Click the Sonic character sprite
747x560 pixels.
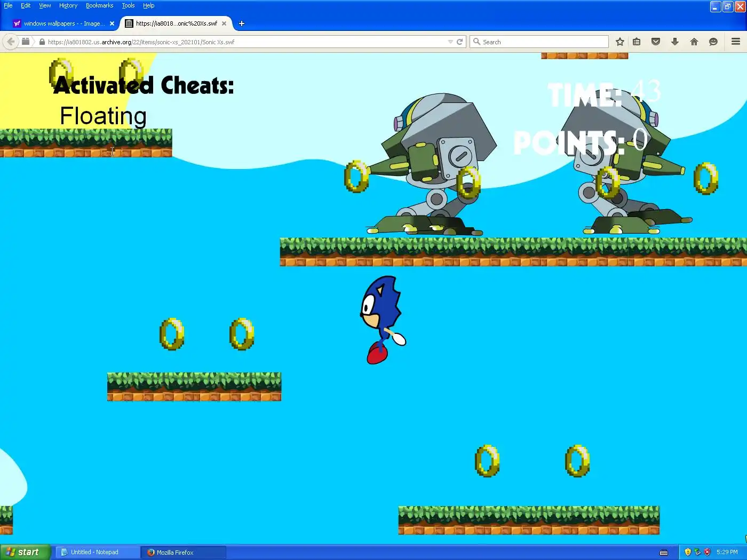[x=383, y=320]
